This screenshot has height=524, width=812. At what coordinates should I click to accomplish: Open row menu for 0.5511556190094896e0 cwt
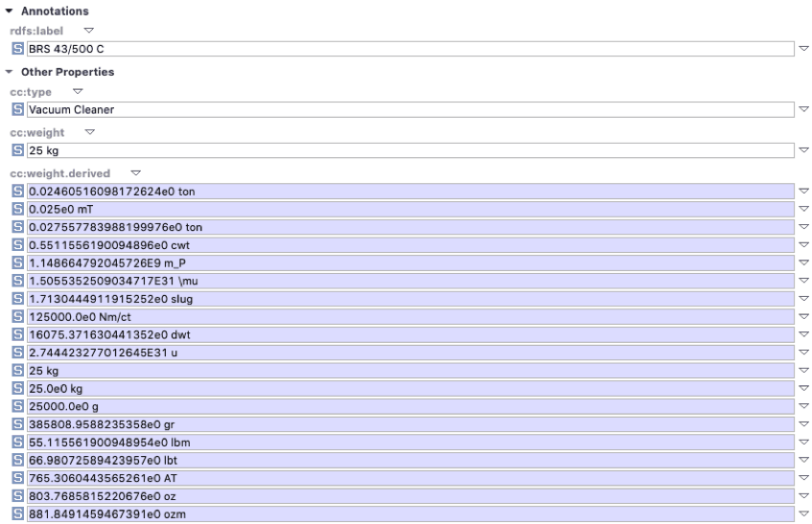802,242
